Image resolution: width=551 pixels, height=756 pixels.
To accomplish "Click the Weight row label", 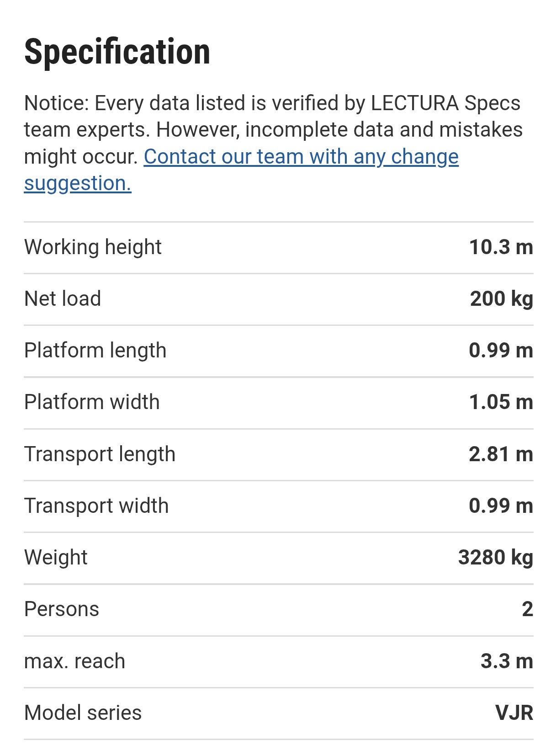I will point(56,558).
